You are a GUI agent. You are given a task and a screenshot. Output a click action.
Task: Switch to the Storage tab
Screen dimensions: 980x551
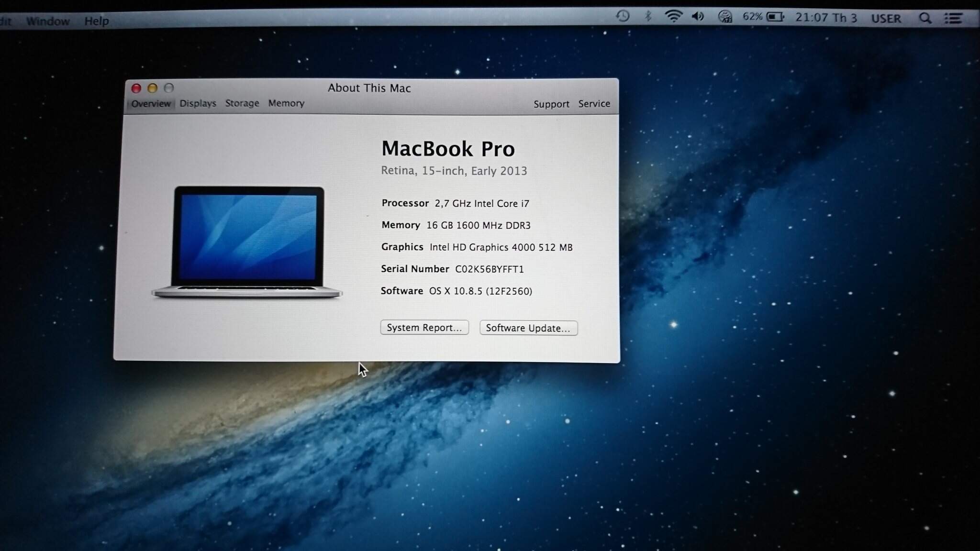coord(242,103)
